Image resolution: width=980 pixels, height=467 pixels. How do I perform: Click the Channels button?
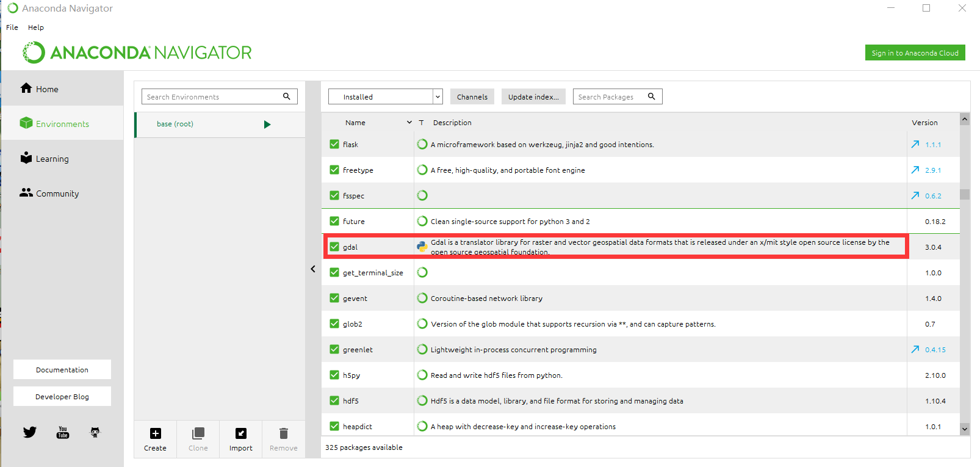coord(472,96)
